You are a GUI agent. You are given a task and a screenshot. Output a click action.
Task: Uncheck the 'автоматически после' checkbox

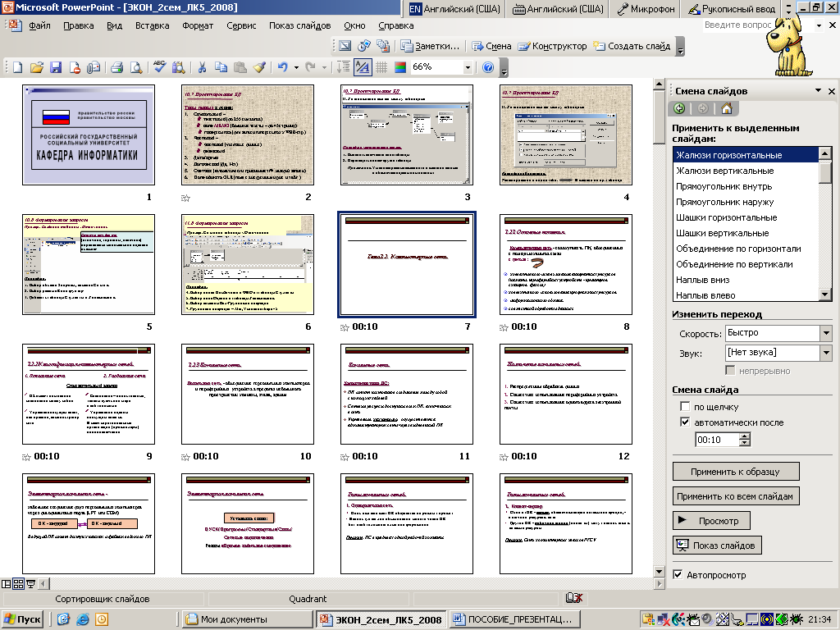[685, 422]
